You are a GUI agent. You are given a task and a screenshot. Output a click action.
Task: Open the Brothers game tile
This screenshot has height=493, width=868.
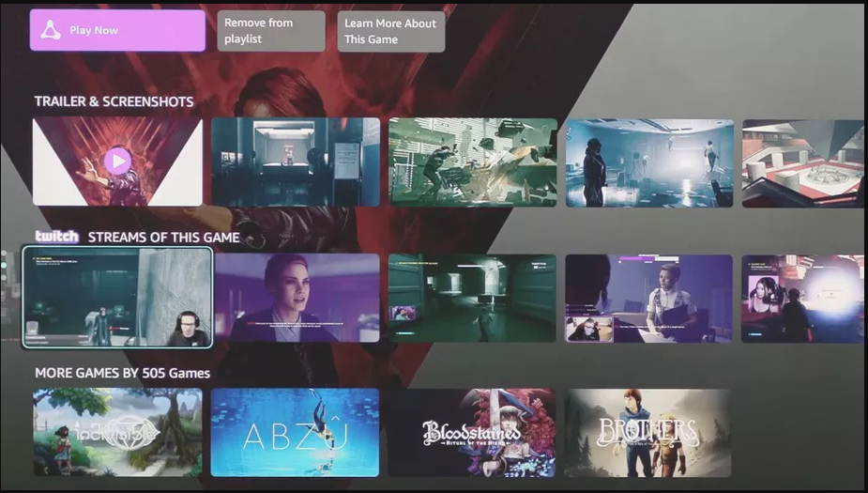[647, 433]
